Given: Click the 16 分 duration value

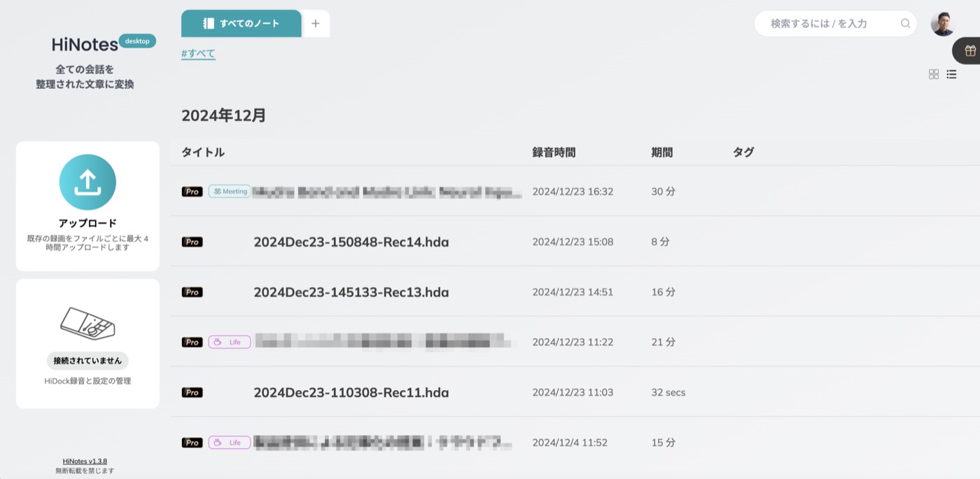Looking at the screenshot, I should pyautogui.click(x=663, y=292).
